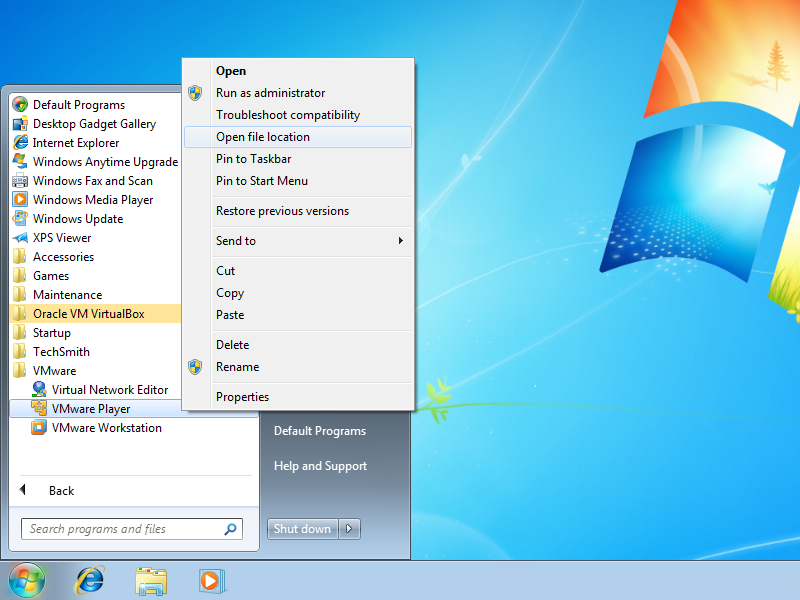Click the Desktop Gadget Gallery icon
Viewport: 800px width, 600px height.
[19, 124]
